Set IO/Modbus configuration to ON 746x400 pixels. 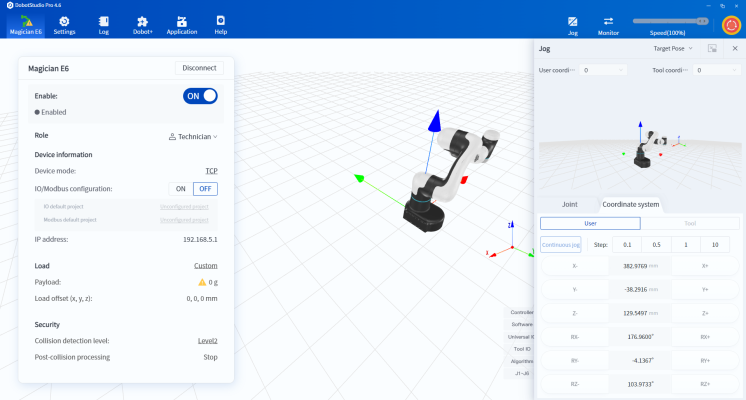(x=181, y=189)
